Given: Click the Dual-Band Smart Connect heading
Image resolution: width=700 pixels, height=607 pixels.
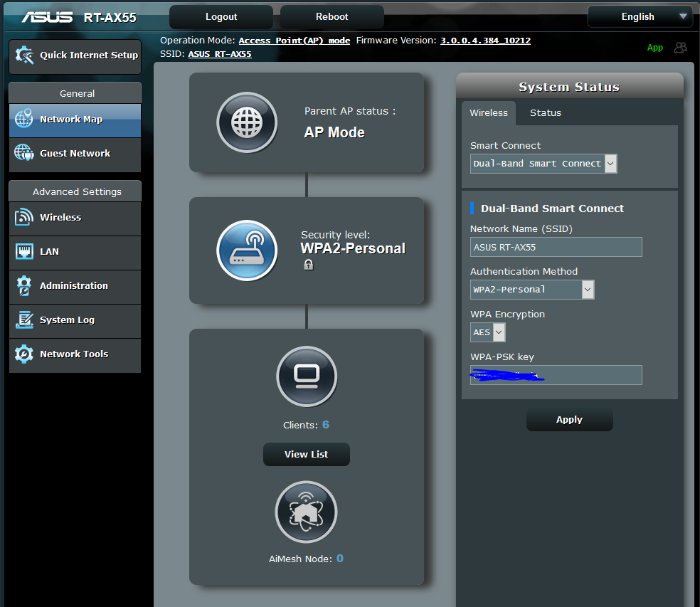Looking at the screenshot, I should point(552,208).
